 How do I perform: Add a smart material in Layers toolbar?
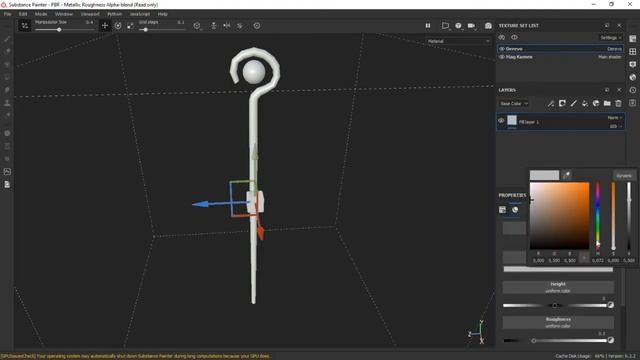[596, 104]
